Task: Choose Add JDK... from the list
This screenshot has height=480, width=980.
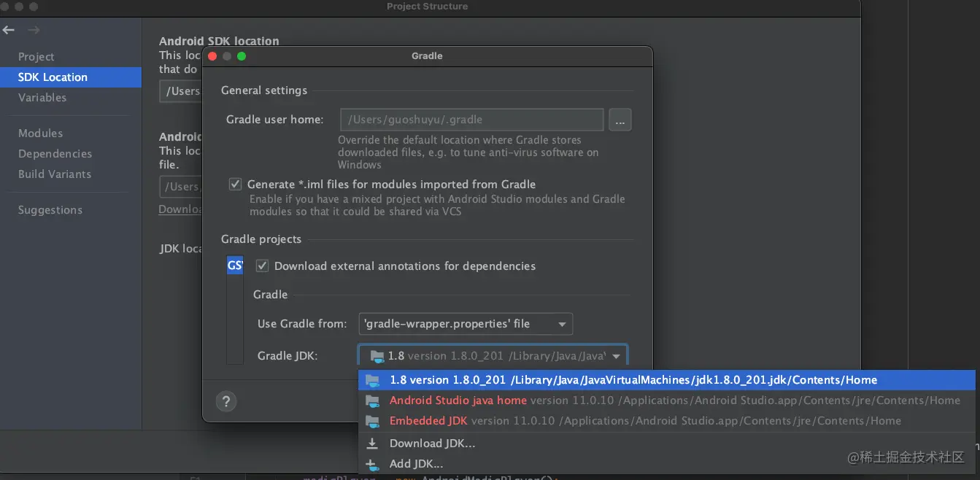Action: point(667,464)
